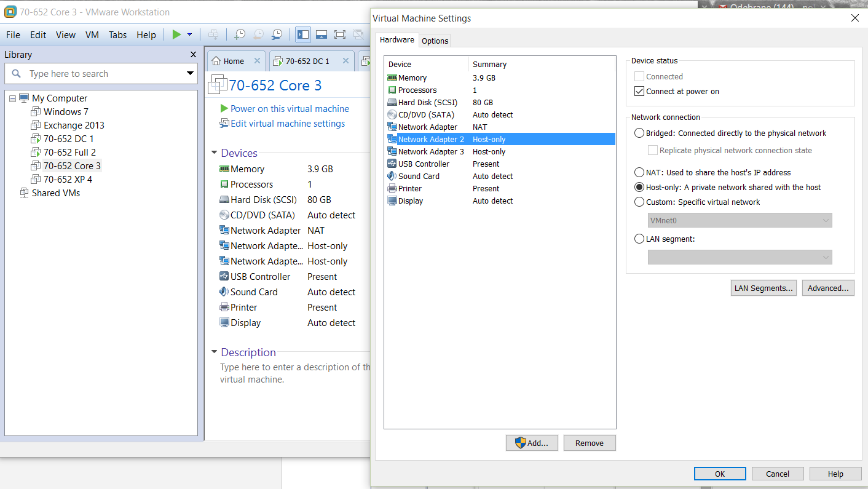Click the Add... hardware button
868x489 pixels.
point(532,443)
